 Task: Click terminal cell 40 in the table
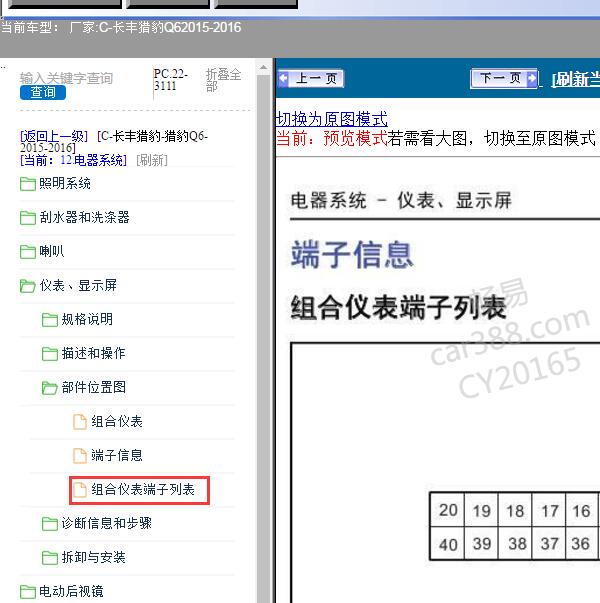click(448, 543)
